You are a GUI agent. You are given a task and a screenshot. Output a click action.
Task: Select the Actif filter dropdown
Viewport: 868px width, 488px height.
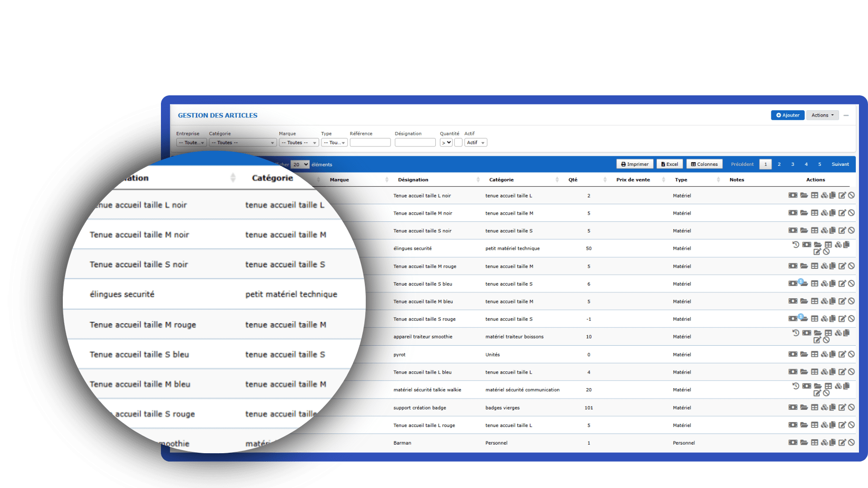(475, 142)
